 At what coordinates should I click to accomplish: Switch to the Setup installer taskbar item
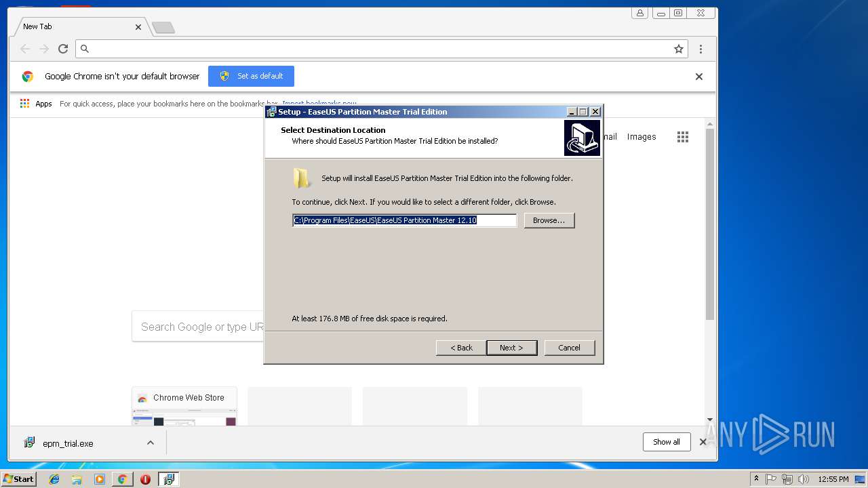168,479
